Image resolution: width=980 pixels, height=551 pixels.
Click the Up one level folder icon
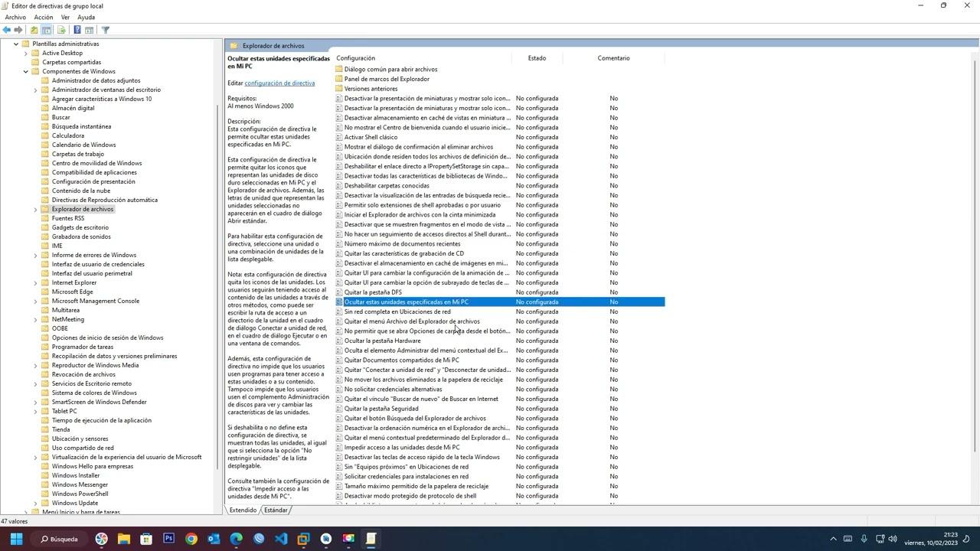point(34,30)
